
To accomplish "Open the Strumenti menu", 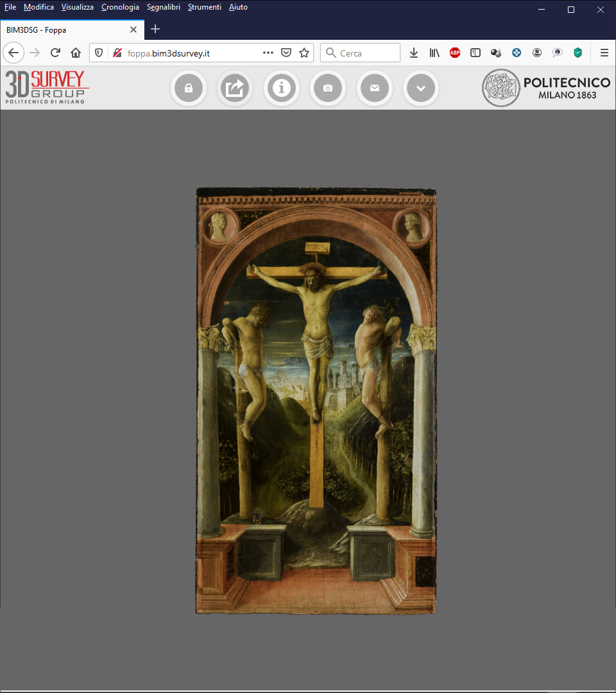I will (x=205, y=7).
